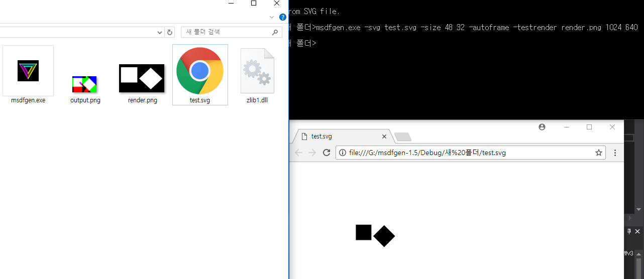Maximize the Chrome window
Image resolution: width=644 pixels, height=279 pixels.
click(589, 127)
